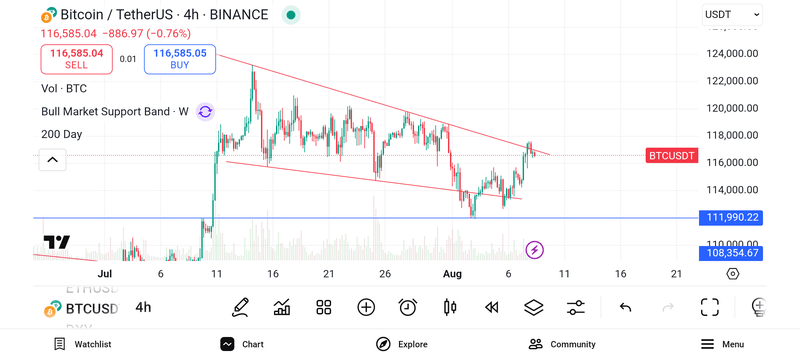Viewport: 800px width, 360px height.
Task: Refresh Bull Market Support Band indicator
Action: pos(205,111)
